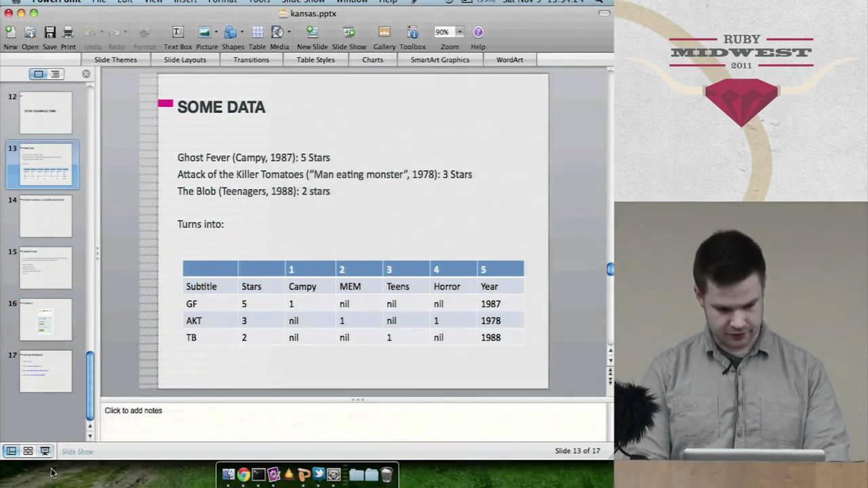
Task: Click the Trash icon in Dock
Action: click(387, 474)
